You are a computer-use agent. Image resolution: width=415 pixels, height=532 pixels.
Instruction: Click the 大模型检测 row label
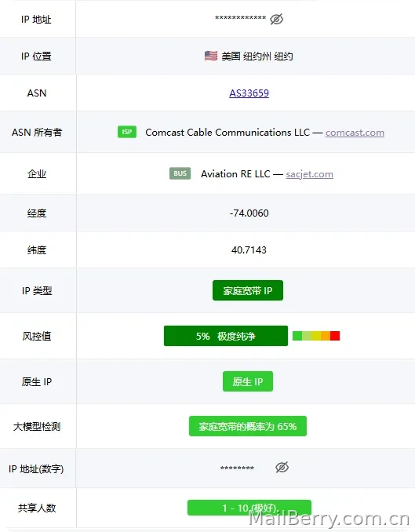37,427
